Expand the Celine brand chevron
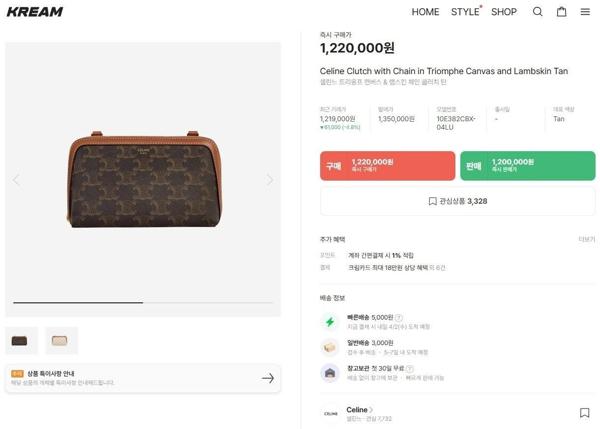The width and height of the screenshot is (600, 429). 371,409
